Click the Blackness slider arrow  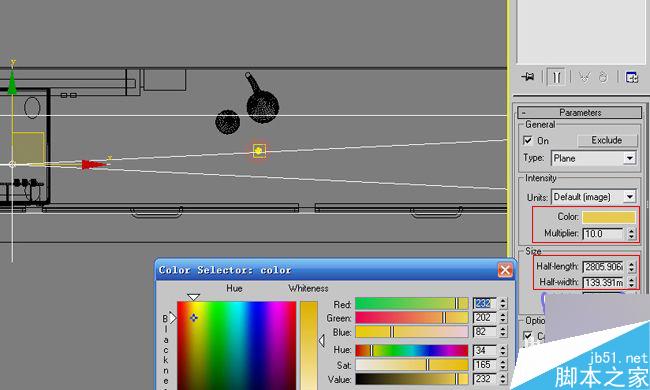point(173,318)
